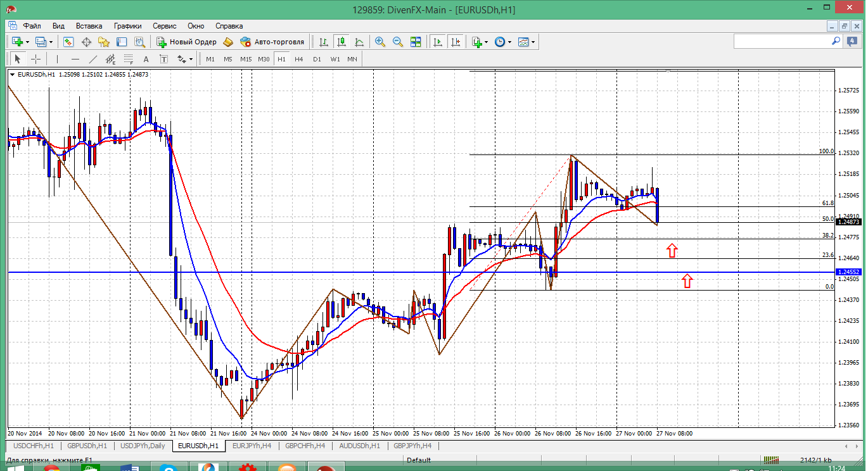Screen dimensions: 868x471
Task: Toggle chart auto scroll
Action: click(438, 42)
